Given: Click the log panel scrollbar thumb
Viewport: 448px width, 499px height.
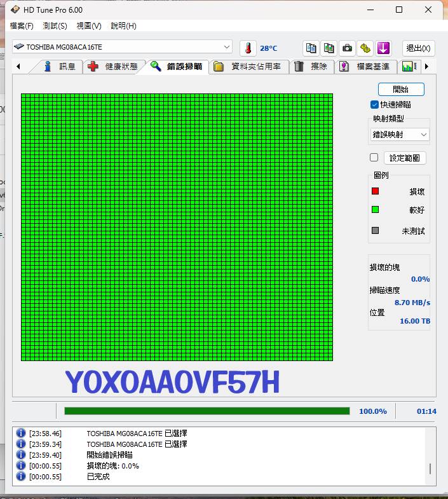Looking at the screenshot, I should point(430,468).
